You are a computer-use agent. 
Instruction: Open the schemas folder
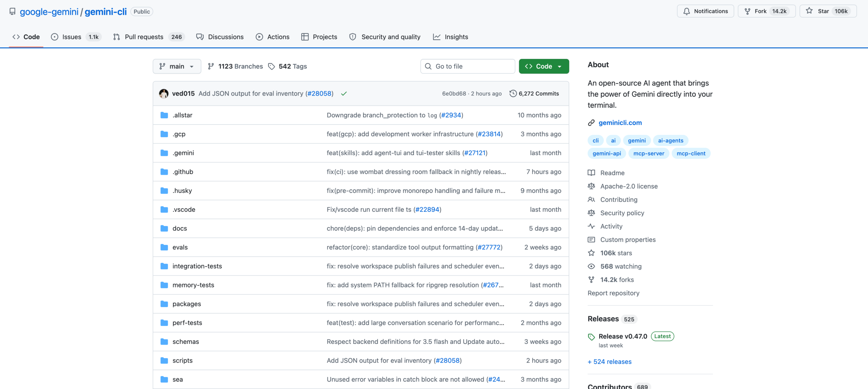point(185,342)
